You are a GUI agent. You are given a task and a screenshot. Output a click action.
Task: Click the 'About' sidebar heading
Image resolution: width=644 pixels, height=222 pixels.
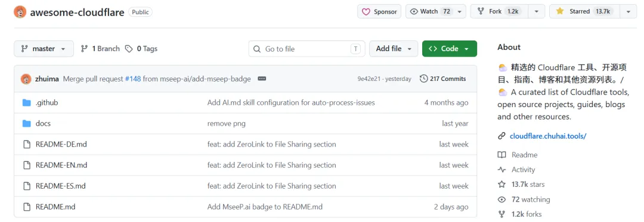509,47
